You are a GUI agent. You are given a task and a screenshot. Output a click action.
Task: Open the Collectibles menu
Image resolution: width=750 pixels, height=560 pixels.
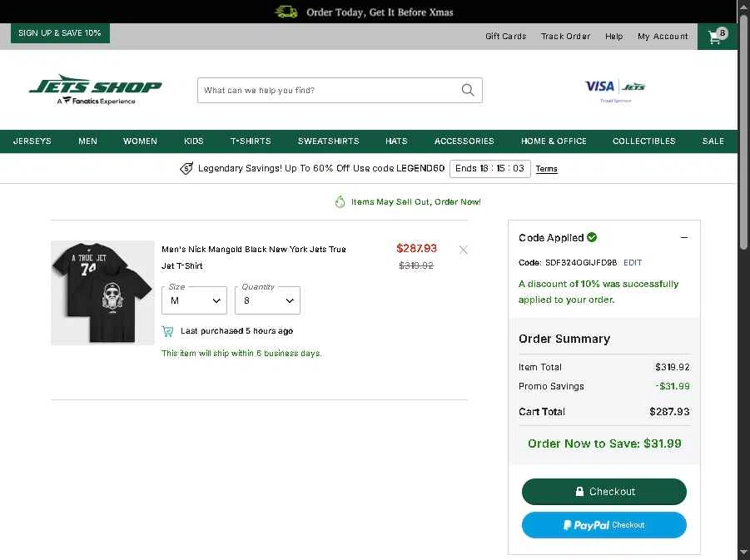click(x=643, y=141)
